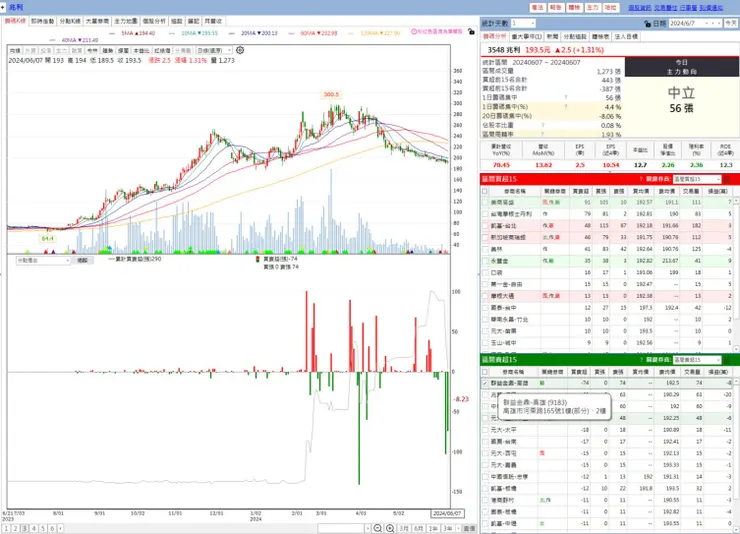The image size is (740, 534).
Task: Switch to 主力地圖 tab
Action: (126, 21)
